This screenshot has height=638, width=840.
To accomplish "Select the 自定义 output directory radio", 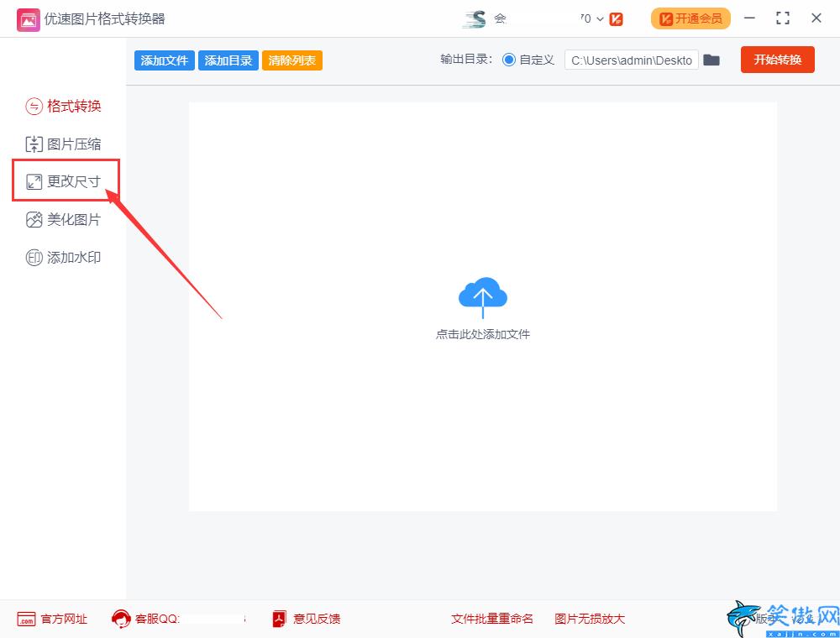I will [x=509, y=60].
